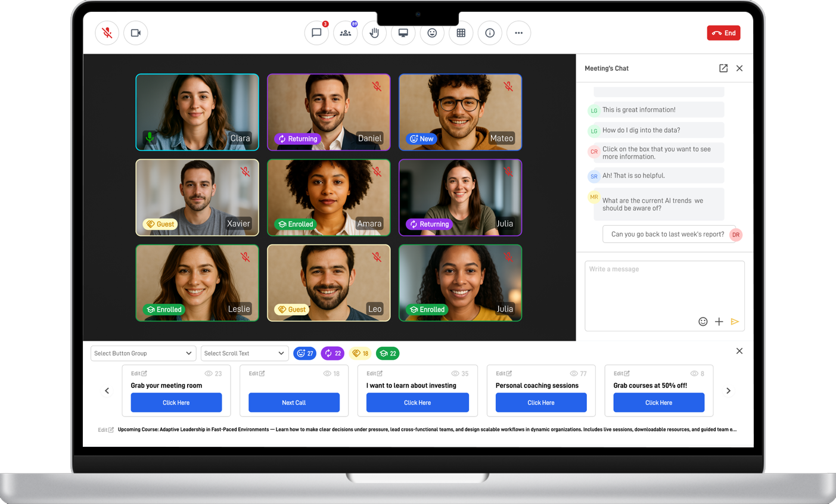
Task: Switch to grid layout view
Action: tap(461, 33)
